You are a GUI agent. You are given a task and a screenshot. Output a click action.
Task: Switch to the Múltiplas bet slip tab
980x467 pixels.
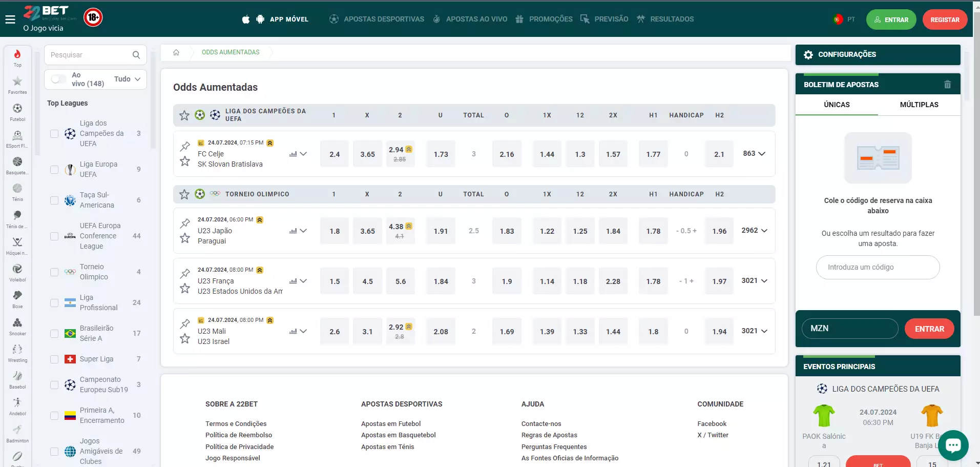pos(919,105)
